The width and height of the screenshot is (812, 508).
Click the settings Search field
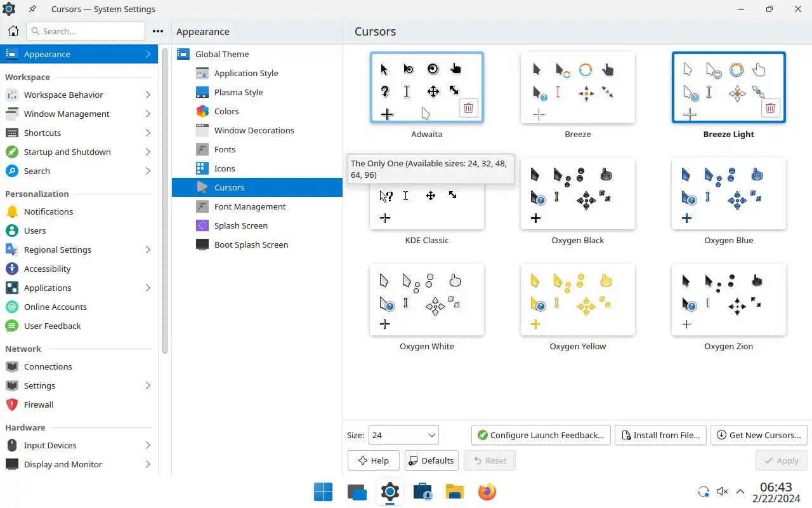[x=86, y=31]
